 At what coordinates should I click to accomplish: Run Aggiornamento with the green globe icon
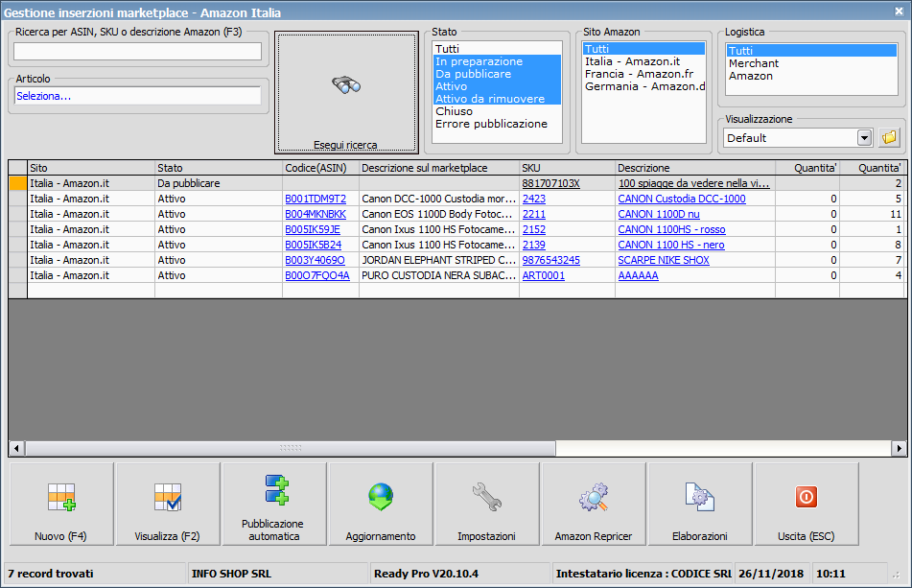(x=381, y=504)
